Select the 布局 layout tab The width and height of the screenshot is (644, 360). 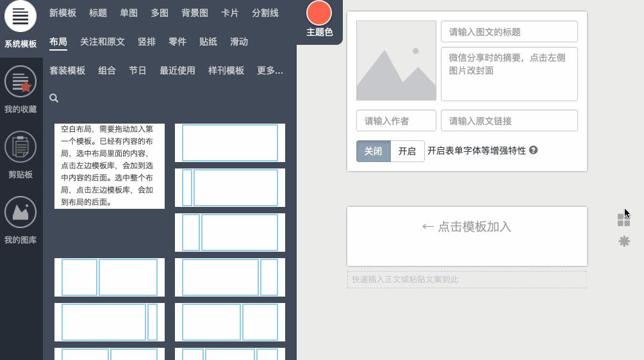click(x=58, y=42)
